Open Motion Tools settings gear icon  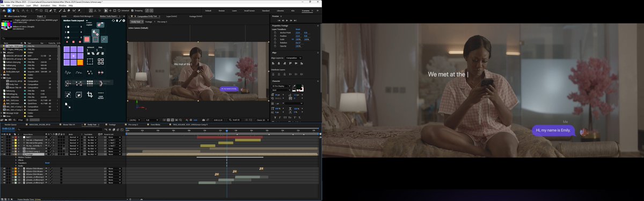[124, 20]
